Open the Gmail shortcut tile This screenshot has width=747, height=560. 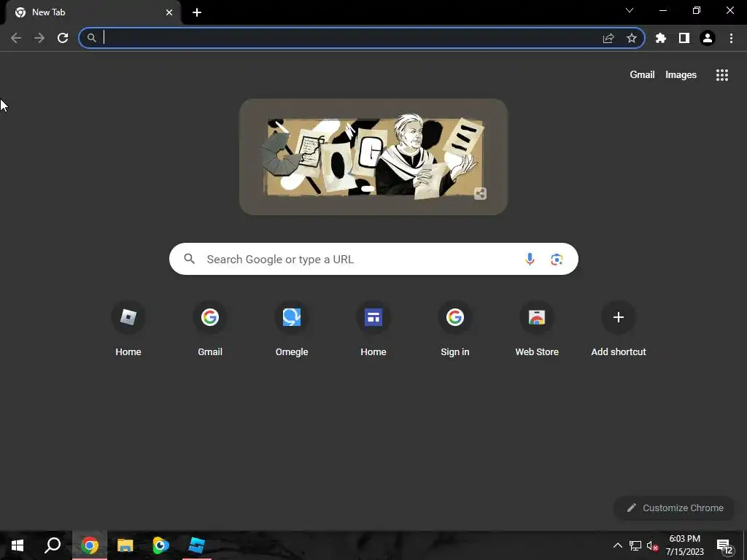click(210, 329)
